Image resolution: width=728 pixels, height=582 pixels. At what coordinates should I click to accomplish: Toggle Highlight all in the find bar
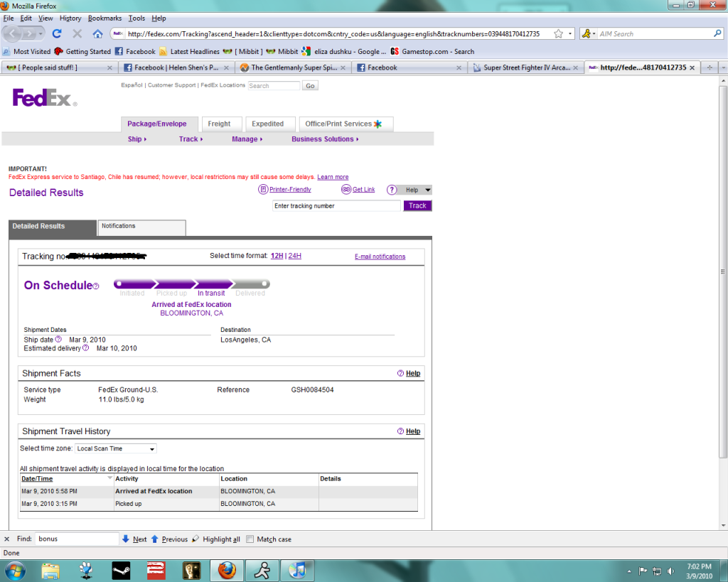[x=216, y=539]
